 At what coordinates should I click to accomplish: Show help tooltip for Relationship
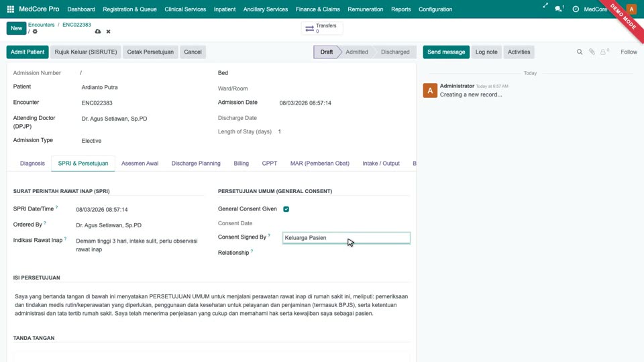click(252, 251)
